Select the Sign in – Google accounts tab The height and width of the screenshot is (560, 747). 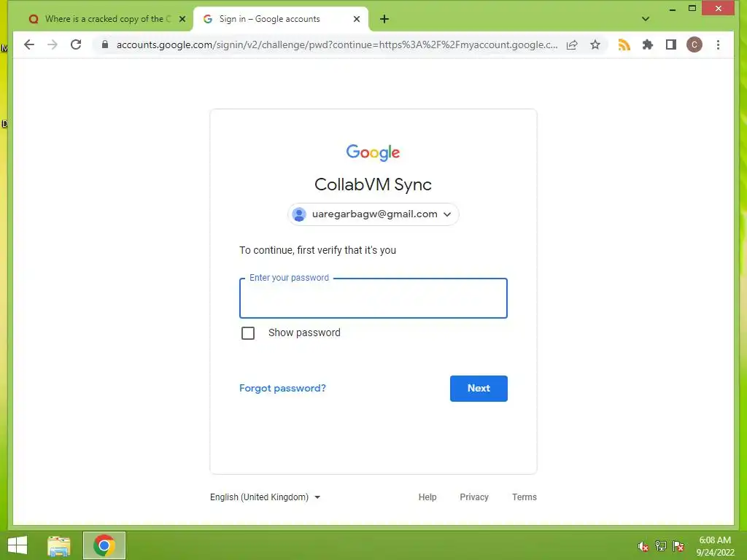point(279,19)
